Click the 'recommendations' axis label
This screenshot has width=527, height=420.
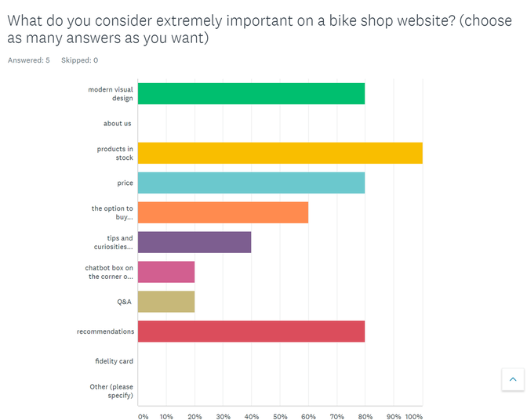(x=105, y=331)
